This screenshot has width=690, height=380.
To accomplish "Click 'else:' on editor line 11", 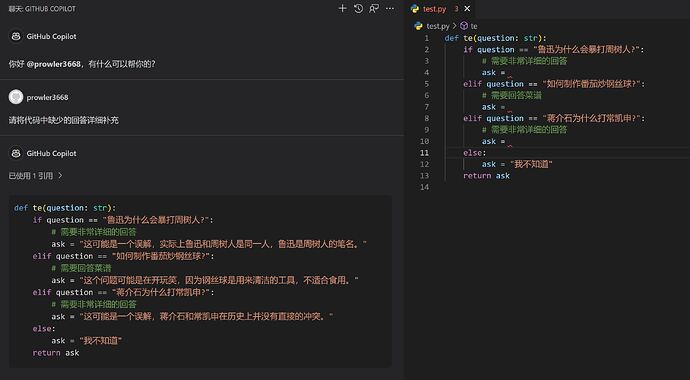I will [x=474, y=153].
